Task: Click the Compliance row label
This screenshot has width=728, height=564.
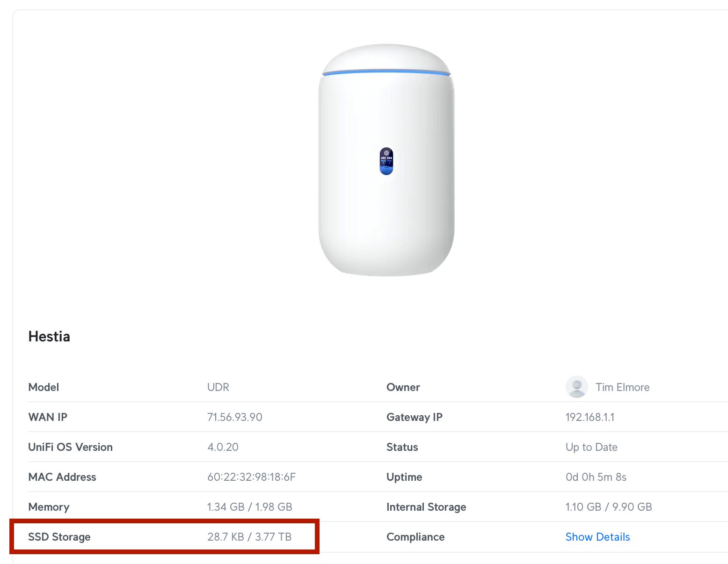Action: click(x=415, y=537)
